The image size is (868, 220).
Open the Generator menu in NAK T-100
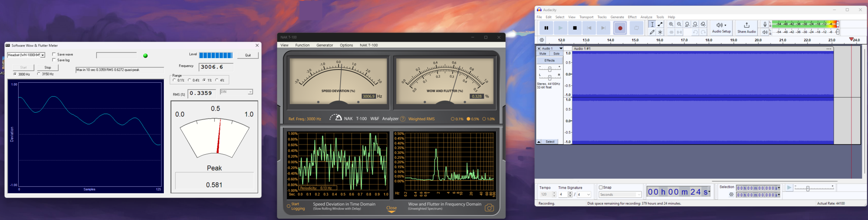(325, 45)
